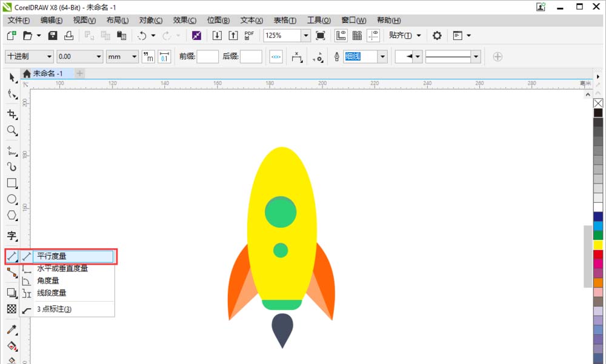Pick the Rectangle tool

click(x=12, y=182)
